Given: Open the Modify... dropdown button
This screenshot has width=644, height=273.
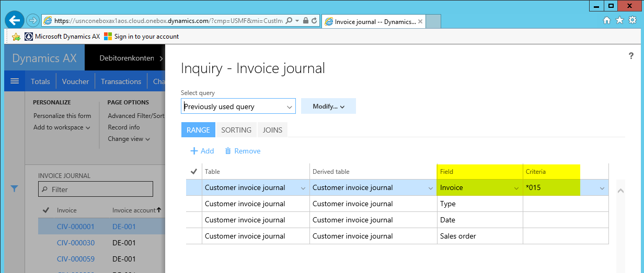Looking at the screenshot, I should click(x=328, y=106).
